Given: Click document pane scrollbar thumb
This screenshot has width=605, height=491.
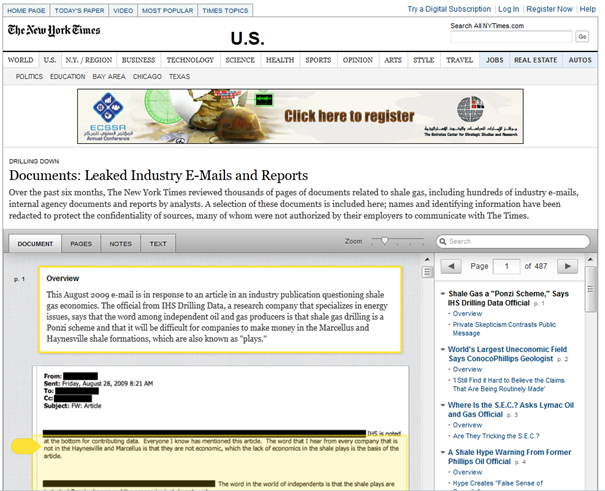Looking at the screenshot, I should (x=427, y=272).
